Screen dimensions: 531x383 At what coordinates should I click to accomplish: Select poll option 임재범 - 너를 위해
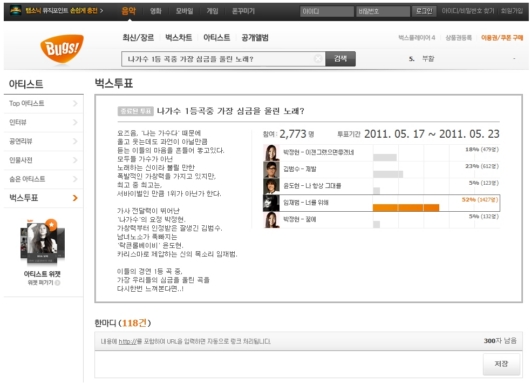pos(306,203)
